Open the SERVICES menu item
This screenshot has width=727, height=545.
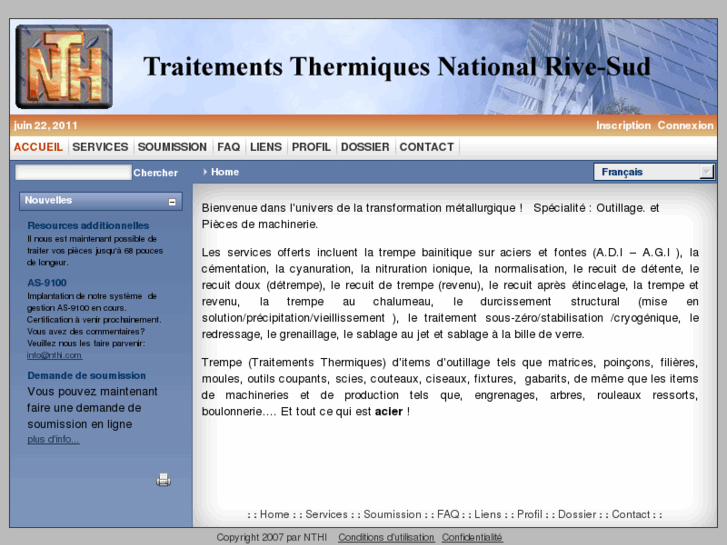[100, 147]
